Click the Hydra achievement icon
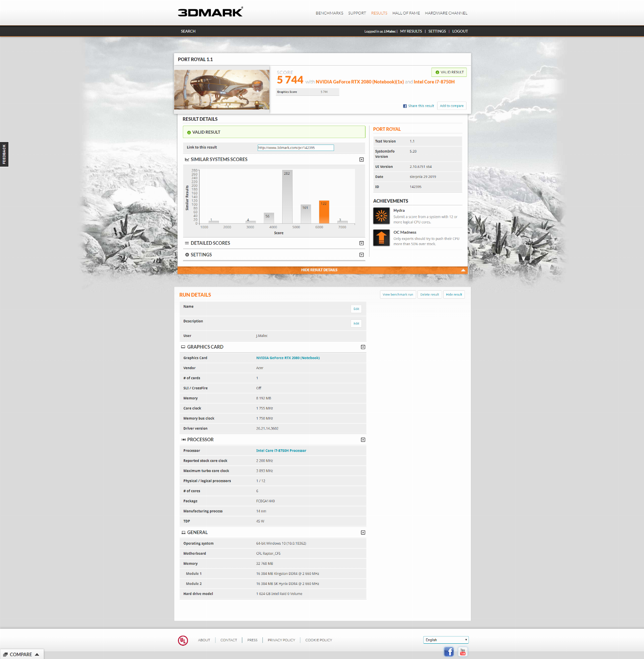 pos(382,216)
